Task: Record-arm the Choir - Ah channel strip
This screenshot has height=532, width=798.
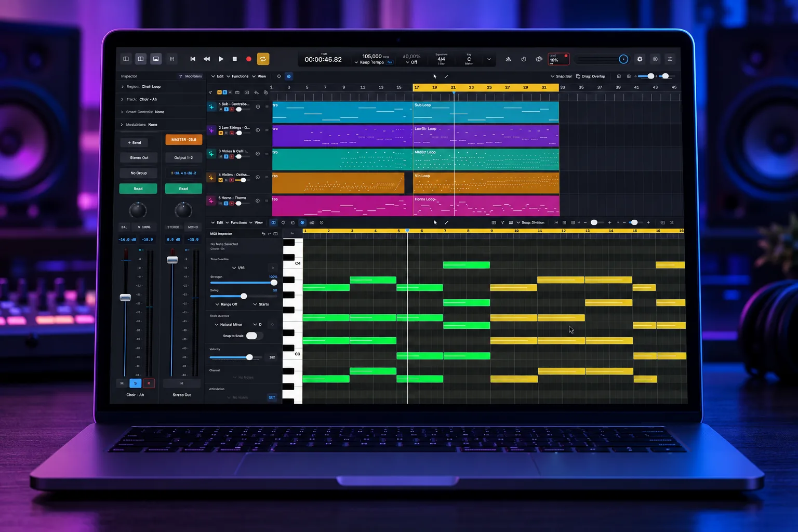Action: pyautogui.click(x=149, y=383)
